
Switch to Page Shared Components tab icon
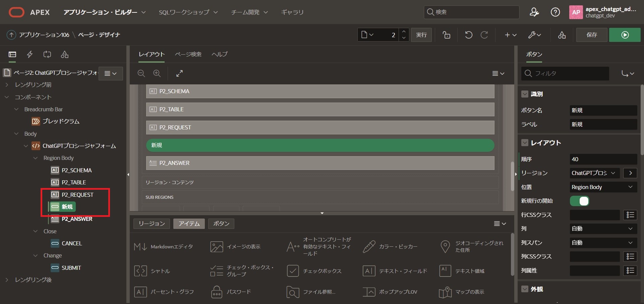pyautogui.click(x=65, y=54)
